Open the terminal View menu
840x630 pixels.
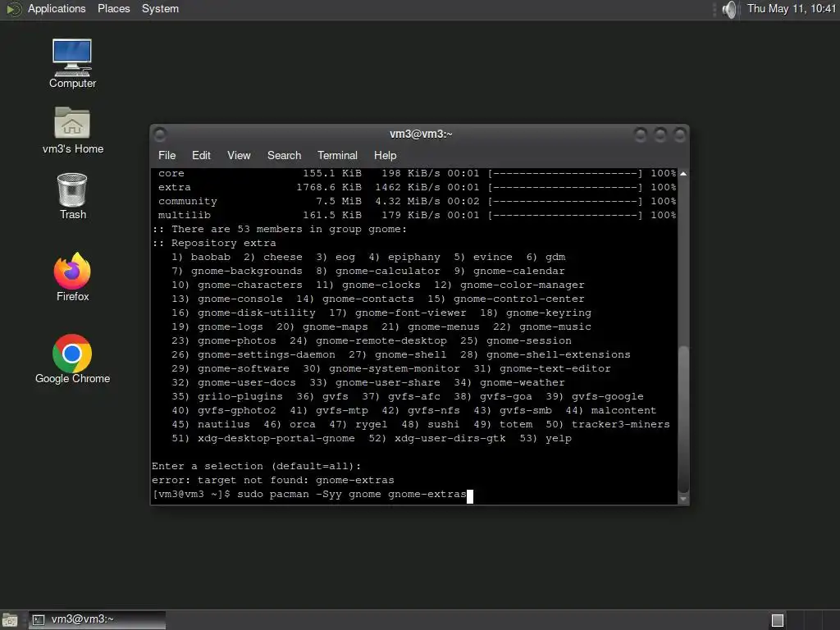(x=239, y=155)
